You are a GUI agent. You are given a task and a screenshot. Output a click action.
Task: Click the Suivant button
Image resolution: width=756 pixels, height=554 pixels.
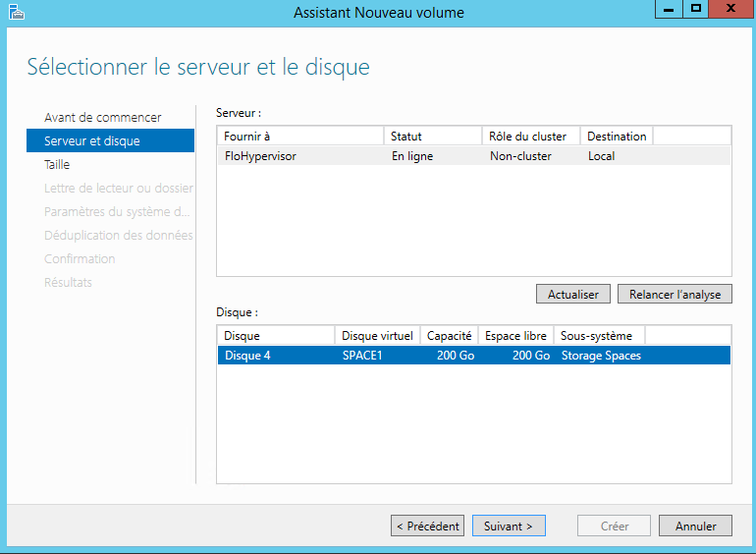point(509,526)
